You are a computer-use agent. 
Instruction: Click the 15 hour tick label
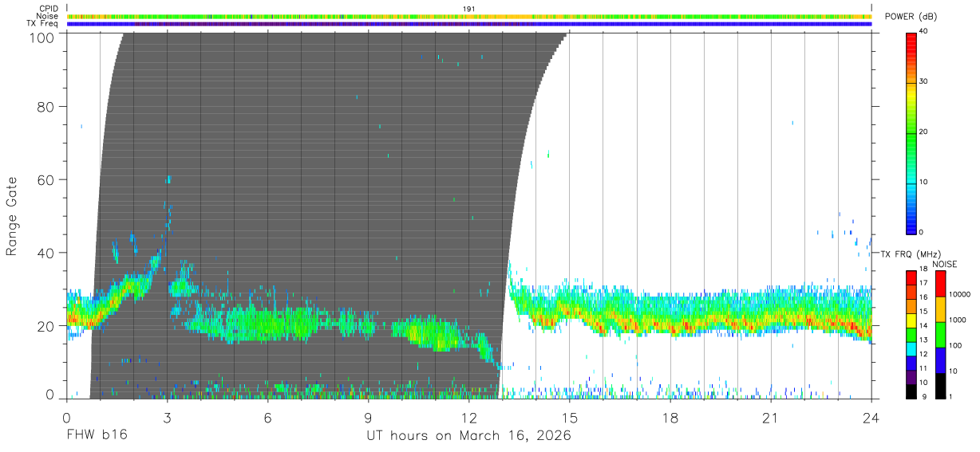pos(569,417)
